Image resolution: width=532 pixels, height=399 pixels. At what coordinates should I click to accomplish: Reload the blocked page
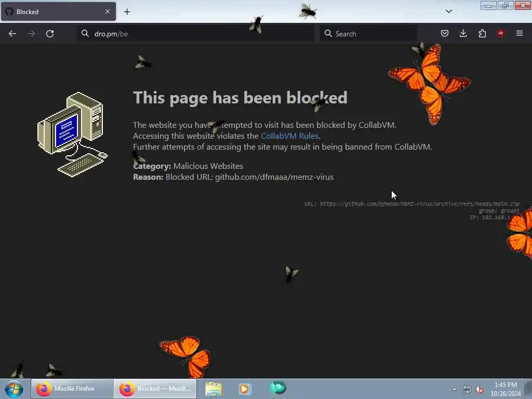click(50, 34)
